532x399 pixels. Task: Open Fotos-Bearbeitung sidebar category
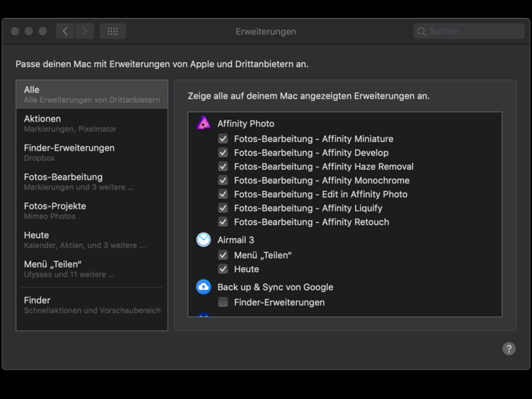[x=92, y=182]
